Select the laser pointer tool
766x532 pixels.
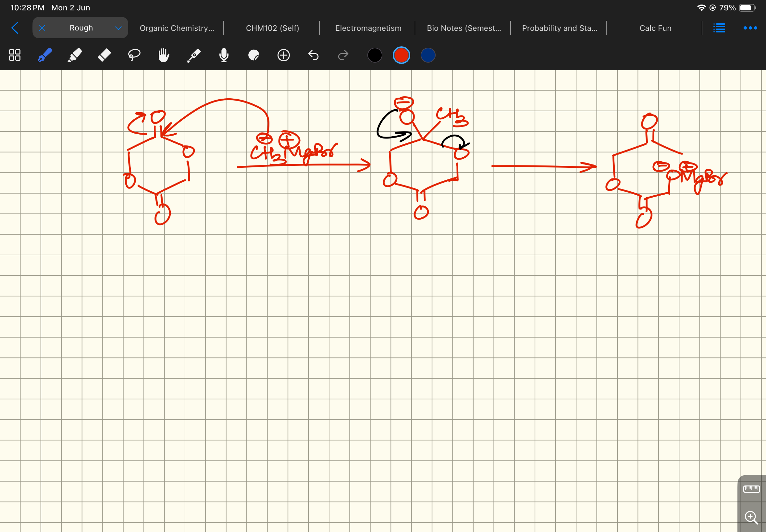(x=193, y=55)
